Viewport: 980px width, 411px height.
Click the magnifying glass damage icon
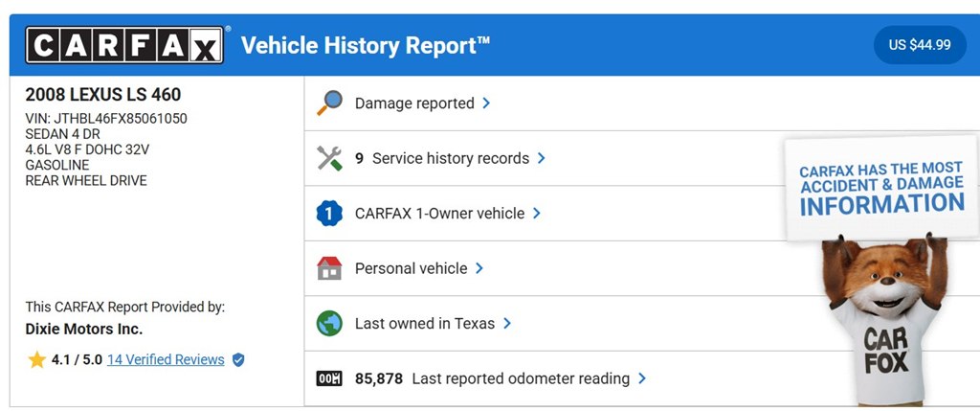pos(329,103)
